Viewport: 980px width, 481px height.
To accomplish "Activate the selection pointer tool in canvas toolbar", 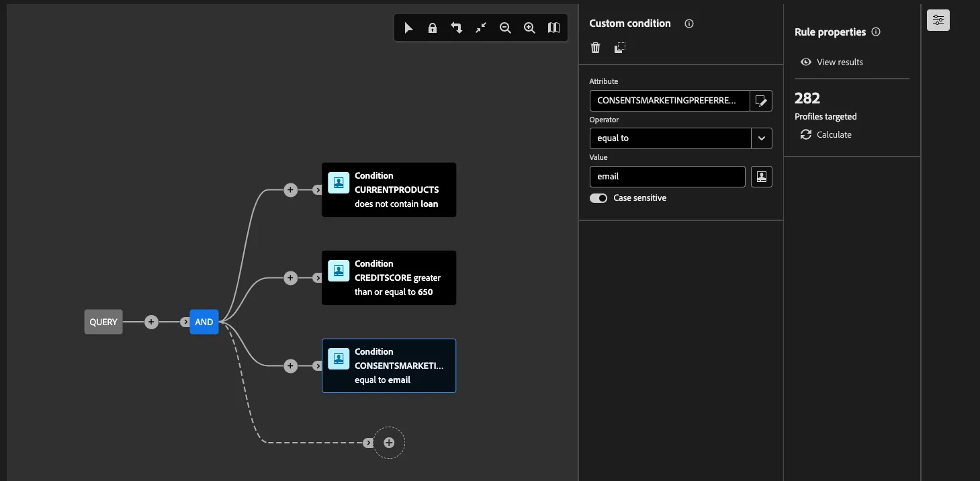I will tap(408, 28).
